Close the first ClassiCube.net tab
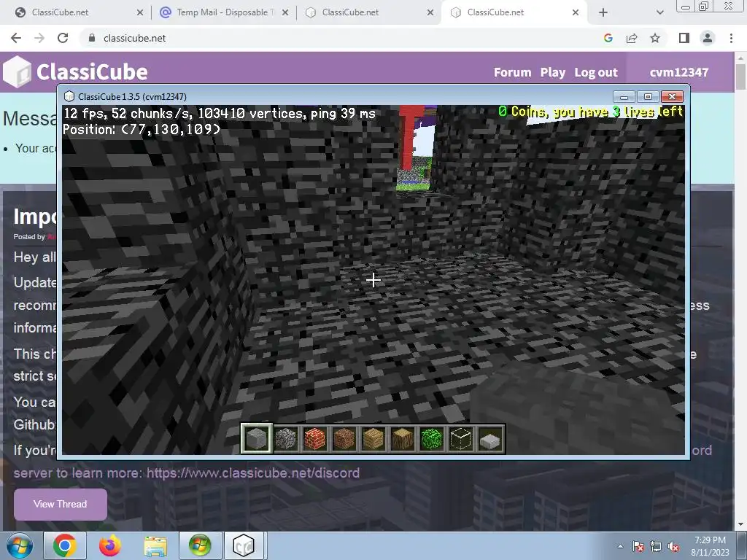The width and height of the screenshot is (747, 560). coord(140,12)
